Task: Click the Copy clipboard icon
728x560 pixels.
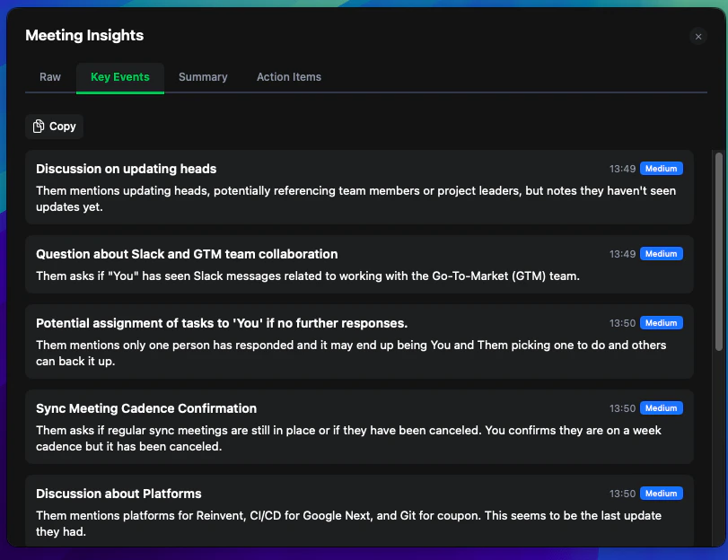Action: coord(38,126)
